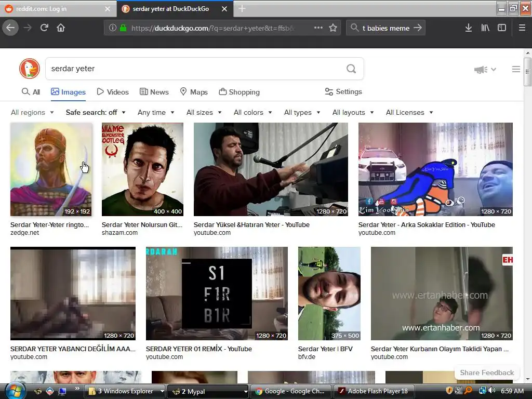532x399 pixels.
Task: Click the Share Feedback button
Action: pyautogui.click(x=487, y=373)
